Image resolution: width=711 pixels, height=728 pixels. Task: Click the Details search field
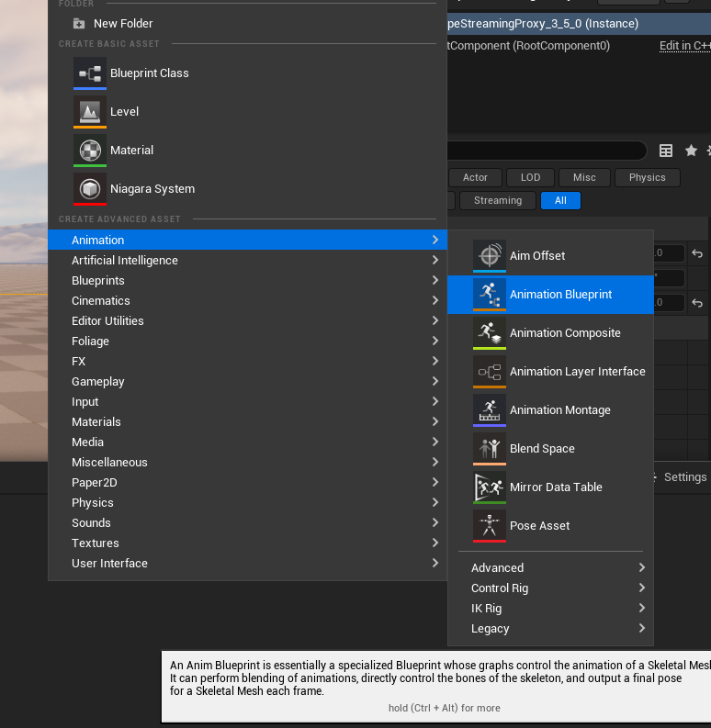pos(547,151)
